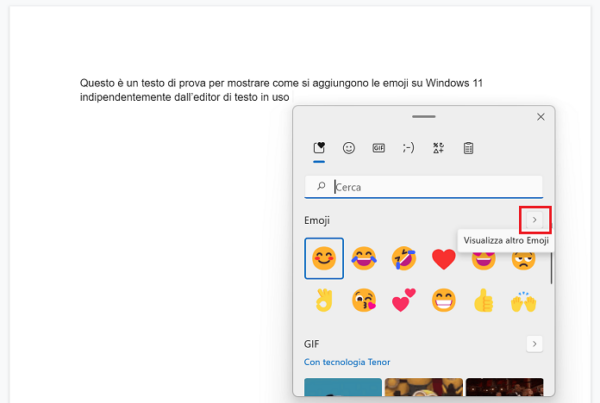Open the Symbols tab icon
Screen dimensions: 600x403
pyautogui.click(x=438, y=148)
